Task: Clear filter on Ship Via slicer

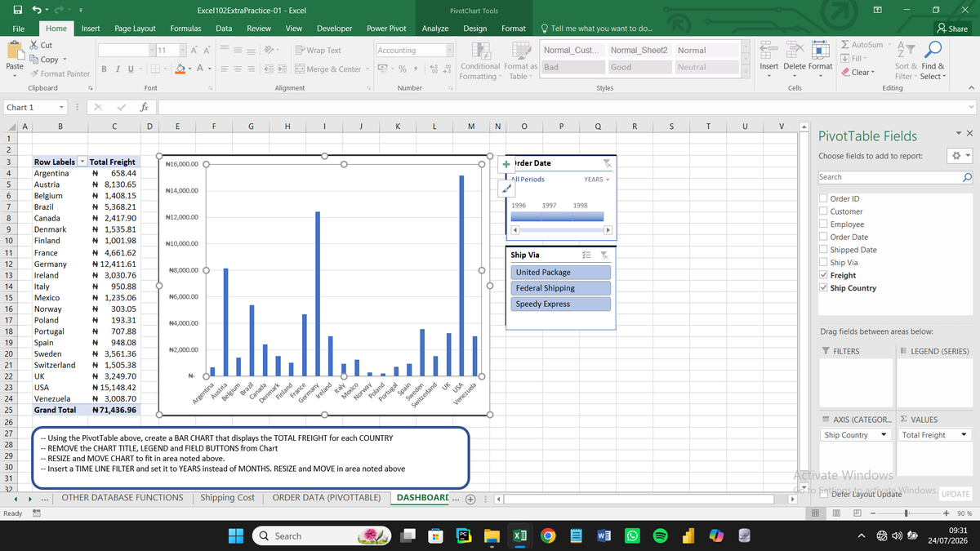Action: [606, 255]
